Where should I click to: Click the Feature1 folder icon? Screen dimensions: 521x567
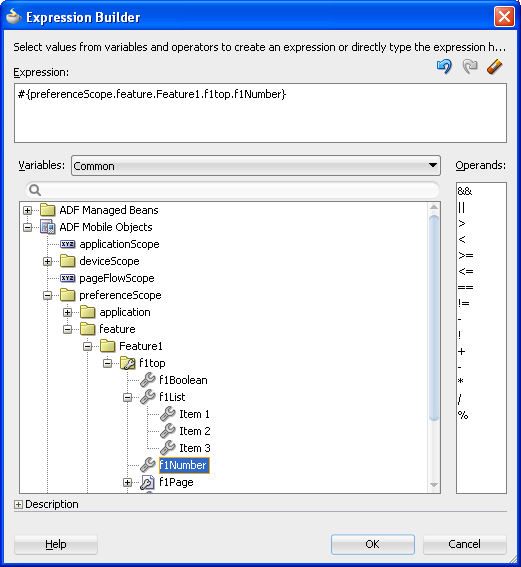108,346
